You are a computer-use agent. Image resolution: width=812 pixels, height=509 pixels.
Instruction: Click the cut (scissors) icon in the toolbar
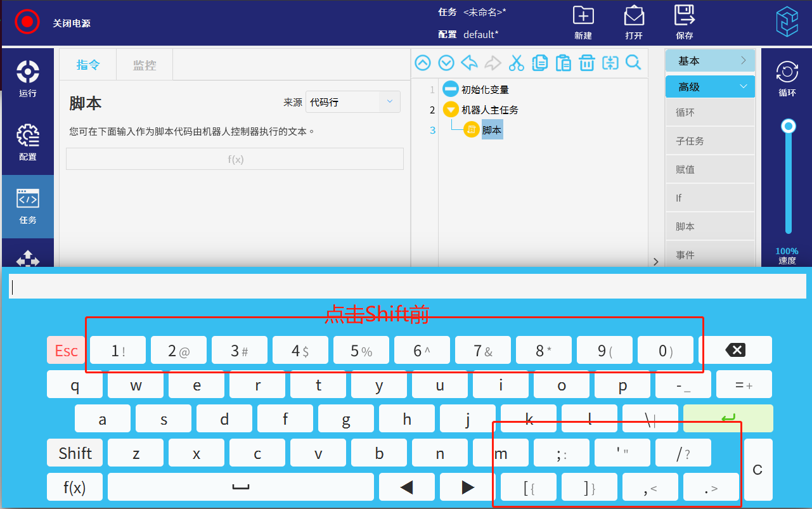(x=517, y=63)
